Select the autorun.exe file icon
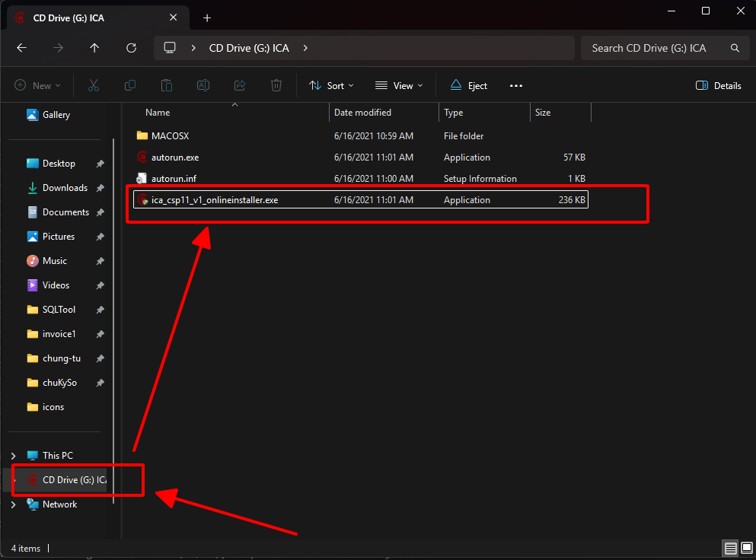Screen dimensions: 756x560 click(142, 157)
